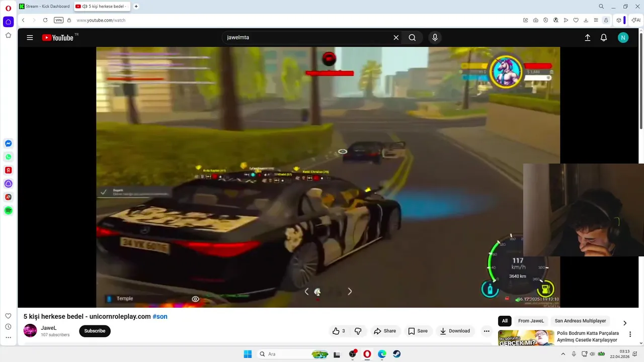Add page to bookmarks heart icon
Image resolution: width=644 pixels, height=362 pixels.
point(576,20)
